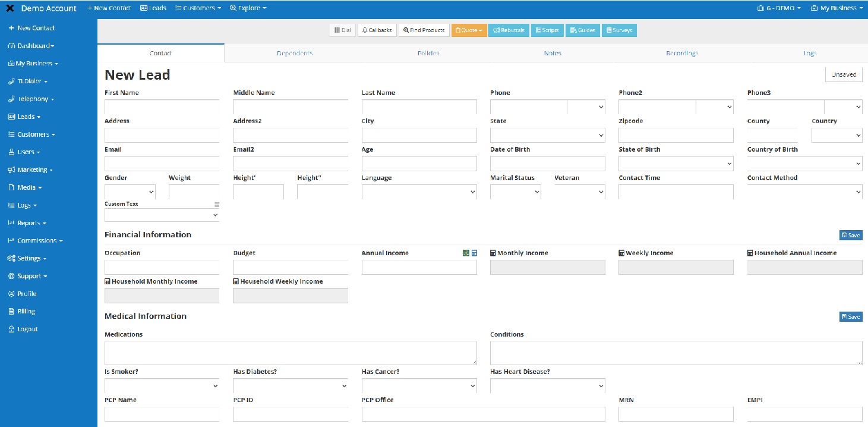This screenshot has height=427, width=868.
Task: Switch to the Recordings tab
Action: [682, 53]
